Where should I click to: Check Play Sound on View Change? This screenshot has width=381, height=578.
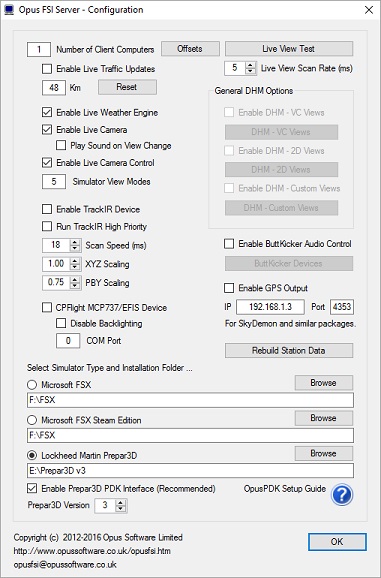pos(61,145)
